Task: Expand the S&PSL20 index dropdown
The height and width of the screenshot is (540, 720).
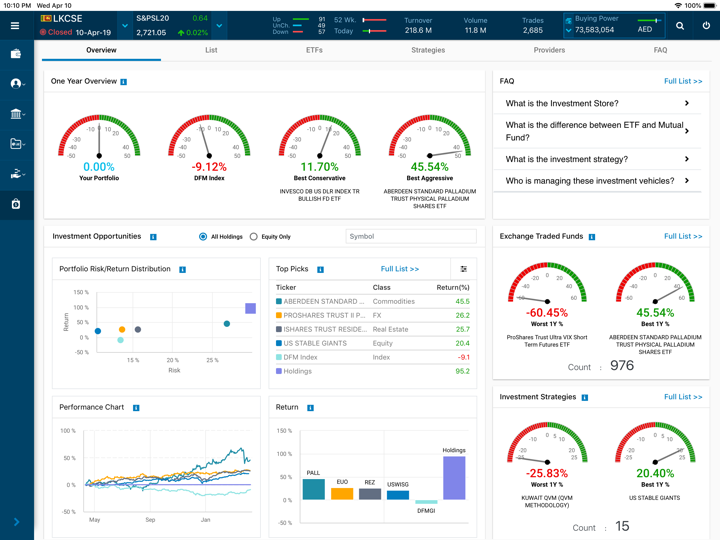Action: [x=219, y=26]
